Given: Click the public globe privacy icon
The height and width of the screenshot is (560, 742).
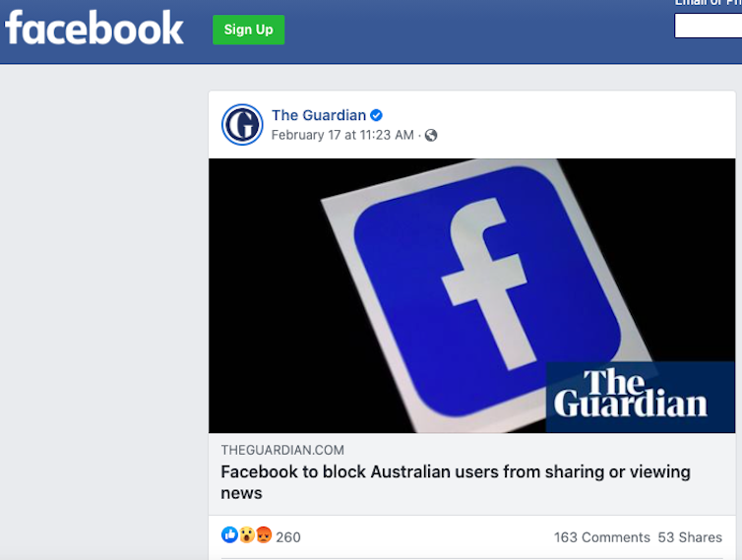Looking at the screenshot, I should [431, 136].
